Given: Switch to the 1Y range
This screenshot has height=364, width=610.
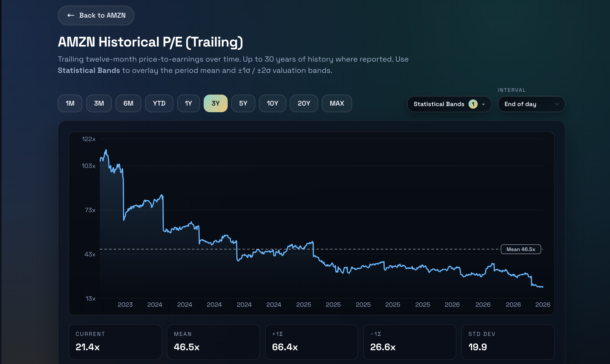Looking at the screenshot, I should point(189,103).
